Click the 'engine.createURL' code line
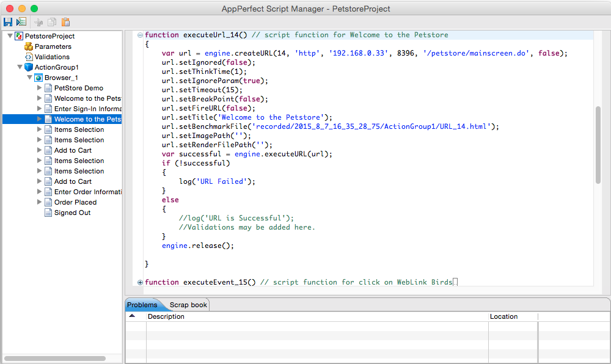 pyautogui.click(x=365, y=53)
